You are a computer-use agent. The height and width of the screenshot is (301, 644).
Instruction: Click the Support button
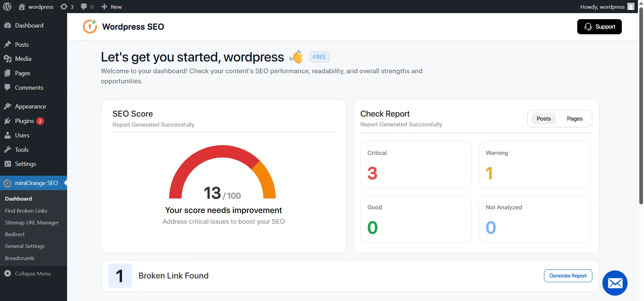click(599, 27)
